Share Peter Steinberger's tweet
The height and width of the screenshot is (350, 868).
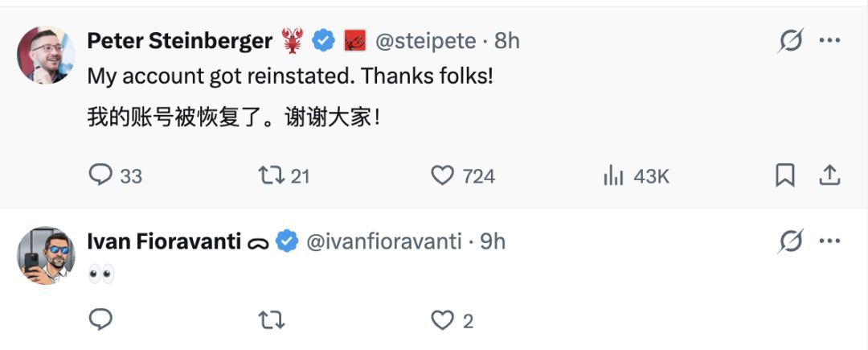point(829,175)
